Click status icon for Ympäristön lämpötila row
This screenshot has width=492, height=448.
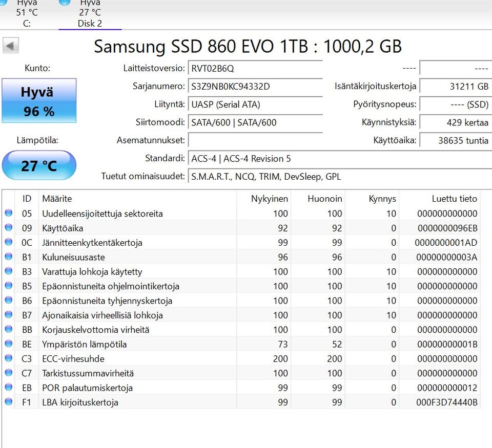click(x=8, y=344)
